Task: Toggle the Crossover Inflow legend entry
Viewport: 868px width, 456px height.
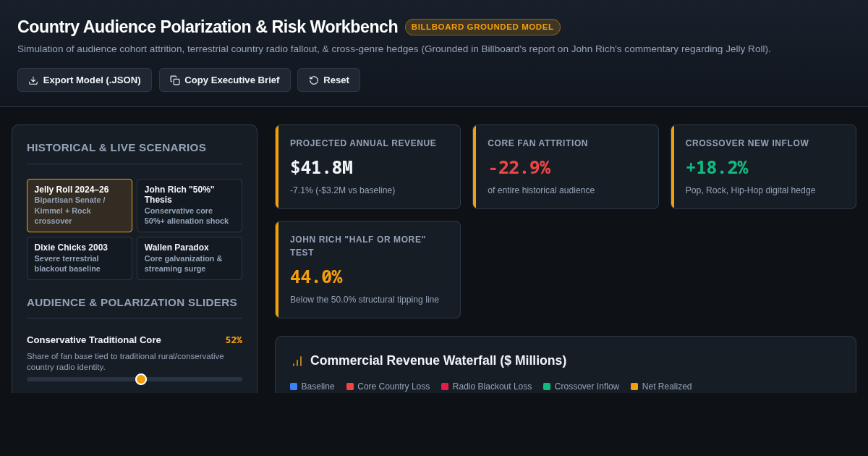Action: pyautogui.click(x=581, y=387)
